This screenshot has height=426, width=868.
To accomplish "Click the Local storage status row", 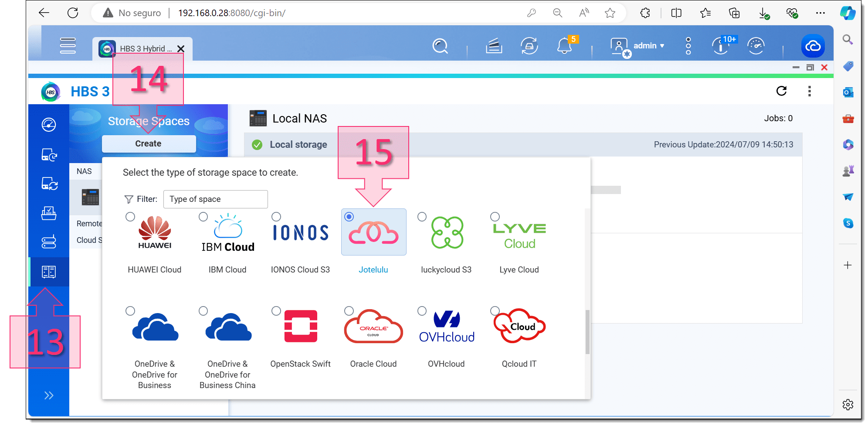I will [523, 145].
